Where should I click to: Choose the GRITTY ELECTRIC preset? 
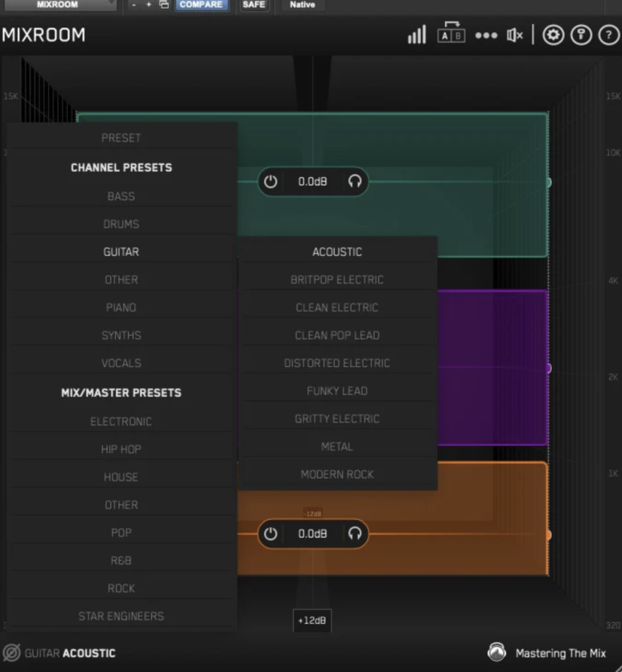click(x=337, y=419)
